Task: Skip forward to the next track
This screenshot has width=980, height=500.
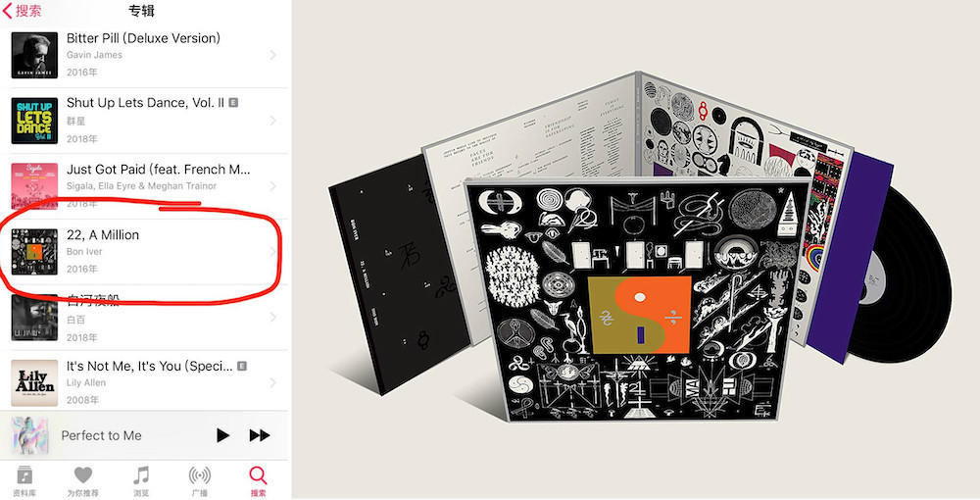Action: click(260, 435)
